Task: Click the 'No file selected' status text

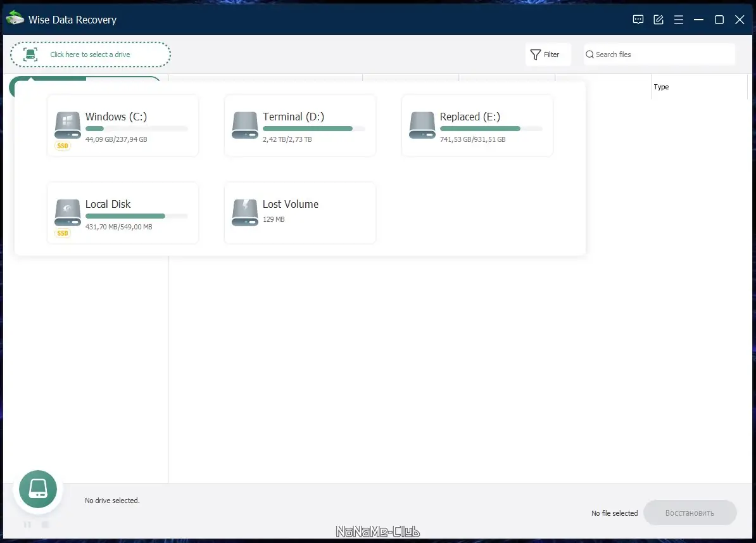Action: coord(614,513)
